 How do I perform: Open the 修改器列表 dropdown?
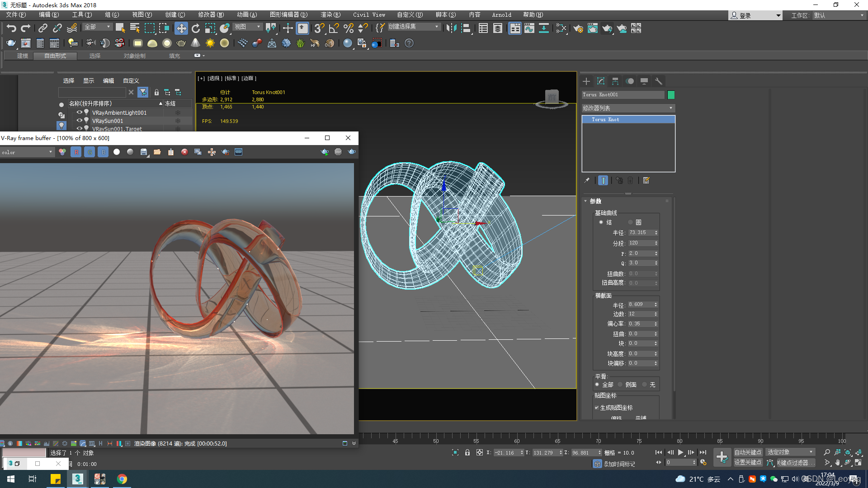[x=627, y=108]
